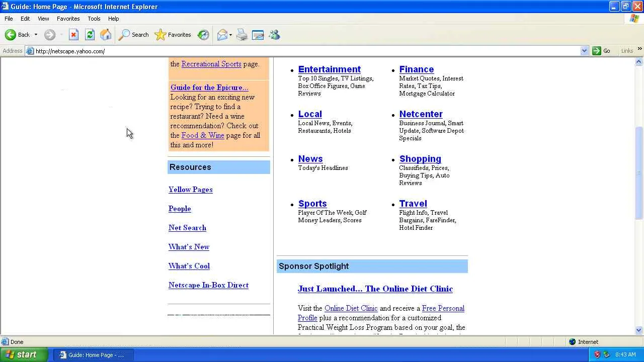Viewport: 644px width, 362px height.
Task: Open the Sports category link
Action: 312,204
